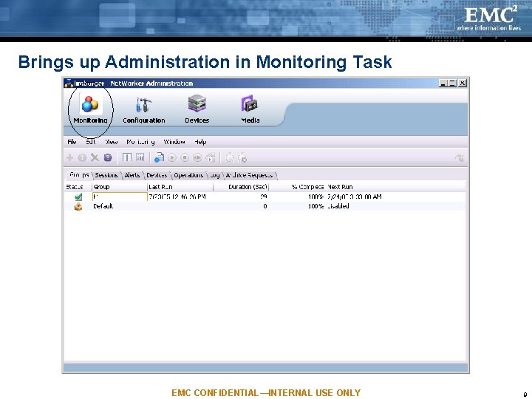Click the Start (play) toolbar icon
The height and width of the screenshot is (399, 532).
click(172, 158)
